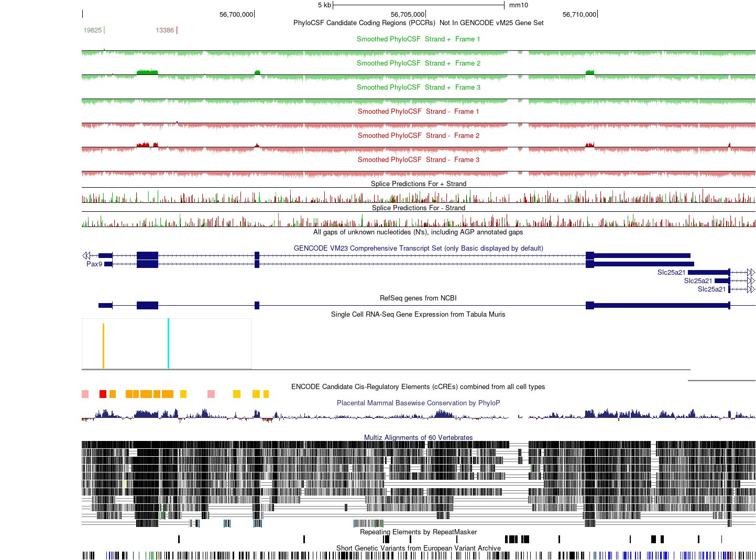Click the 56,700,000 coordinate label
This screenshot has height=560, width=756.
[x=236, y=14]
